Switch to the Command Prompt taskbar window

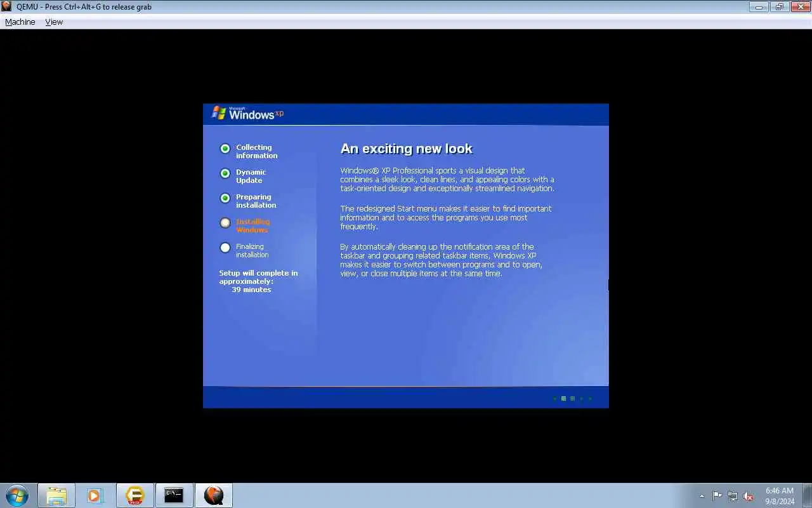174,495
